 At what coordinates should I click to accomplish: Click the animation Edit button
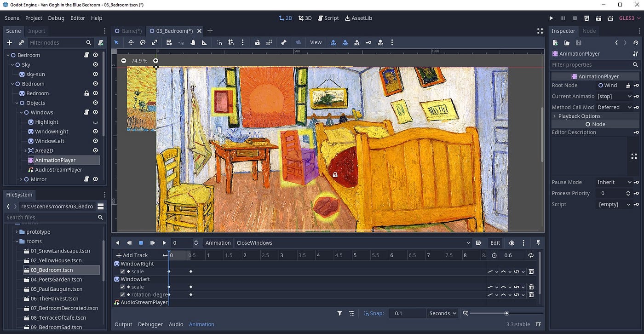495,243
